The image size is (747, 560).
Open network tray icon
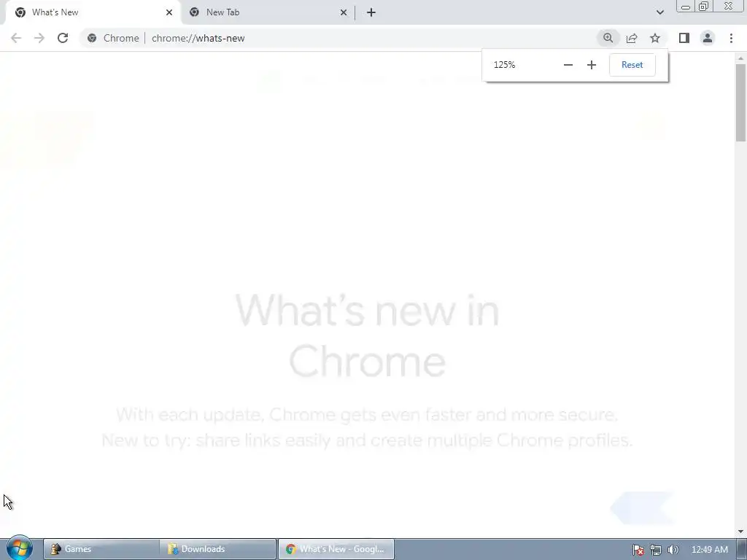(656, 550)
